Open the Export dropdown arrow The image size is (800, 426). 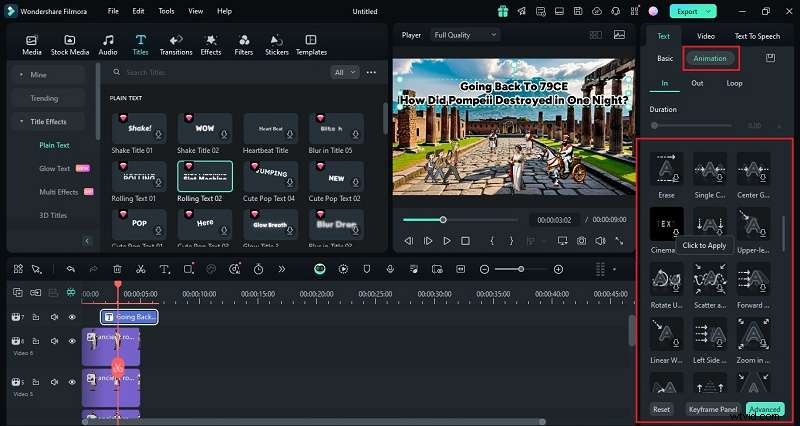pos(709,11)
